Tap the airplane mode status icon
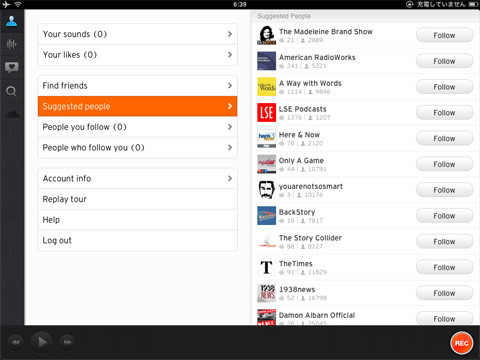This screenshot has height=360, width=480. (6, 4)
